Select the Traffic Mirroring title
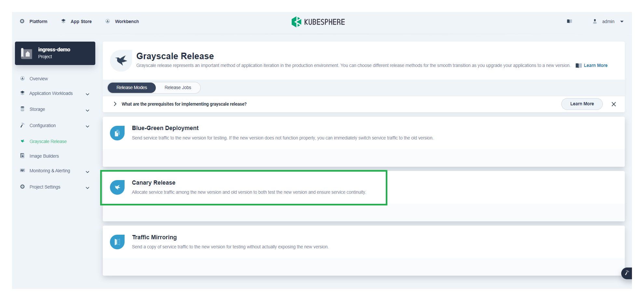644x301 pixels. (154, 237)
